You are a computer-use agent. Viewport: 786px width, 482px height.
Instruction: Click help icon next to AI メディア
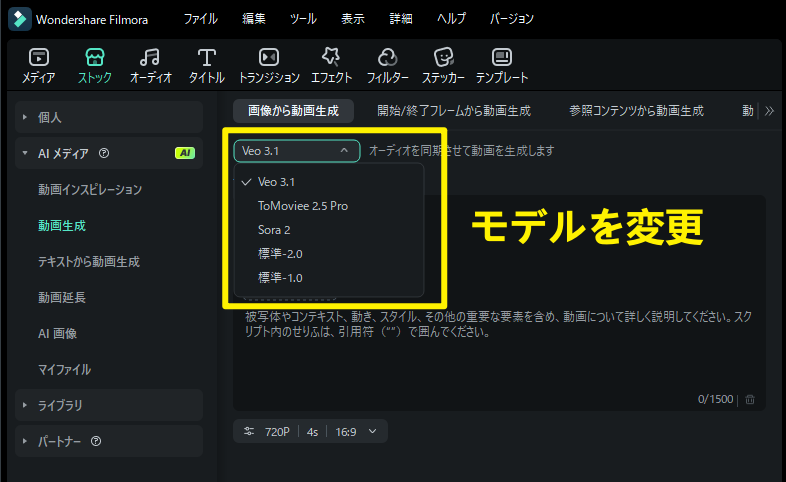pyautogui.click(x=104, y=153)
